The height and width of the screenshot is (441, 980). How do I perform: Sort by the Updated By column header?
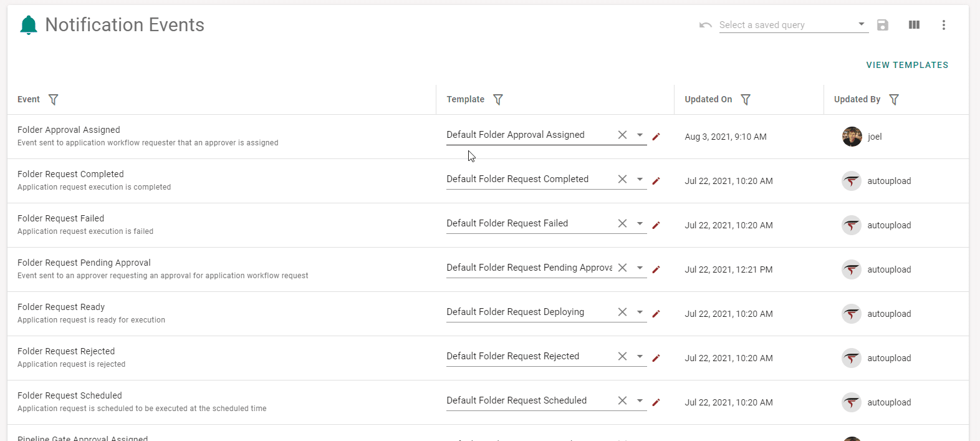[x=857, y=99]
